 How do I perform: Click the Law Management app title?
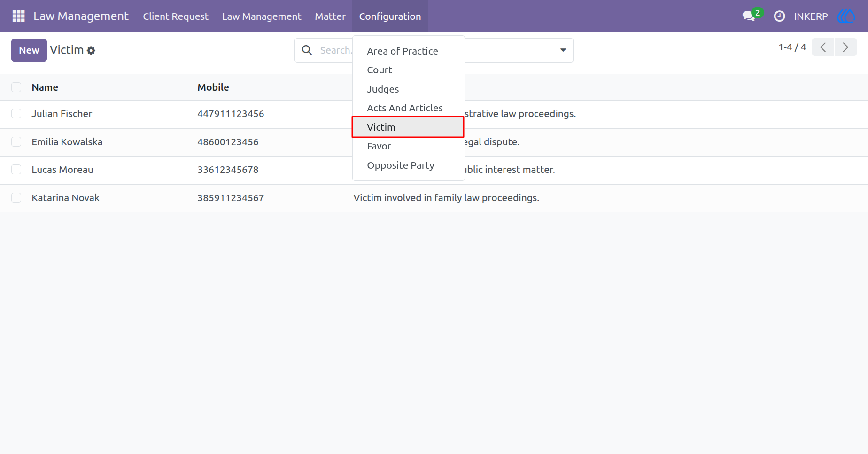point(81,16)
